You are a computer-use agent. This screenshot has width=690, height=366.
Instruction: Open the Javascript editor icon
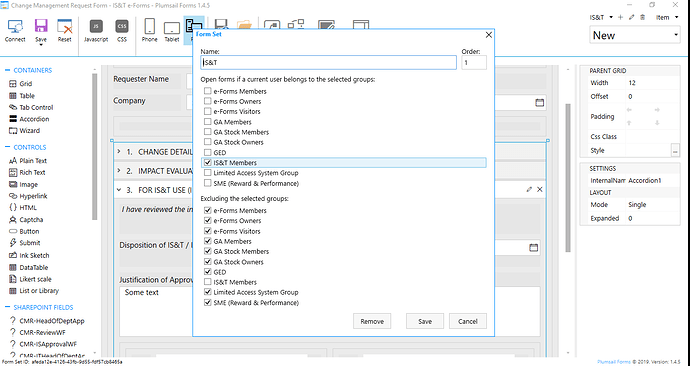click(96, 26)
